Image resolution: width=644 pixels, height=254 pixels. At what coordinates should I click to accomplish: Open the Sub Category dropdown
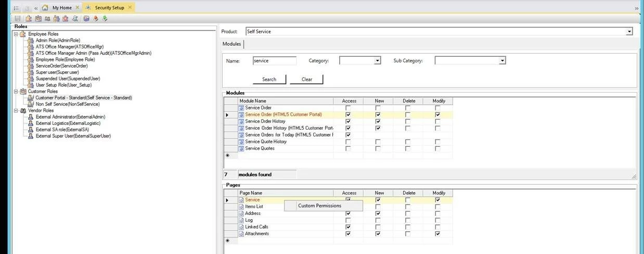502,61
